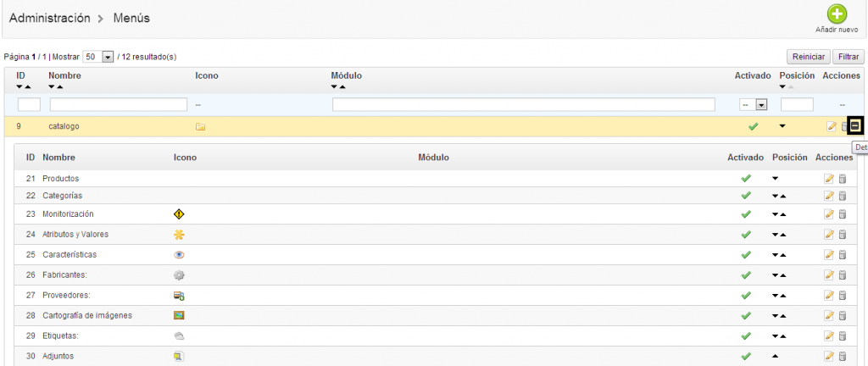Viewport: 868px width, 366px height.
Task: Edit the catalogo menu with pencil icon
Action: point(832,126)
